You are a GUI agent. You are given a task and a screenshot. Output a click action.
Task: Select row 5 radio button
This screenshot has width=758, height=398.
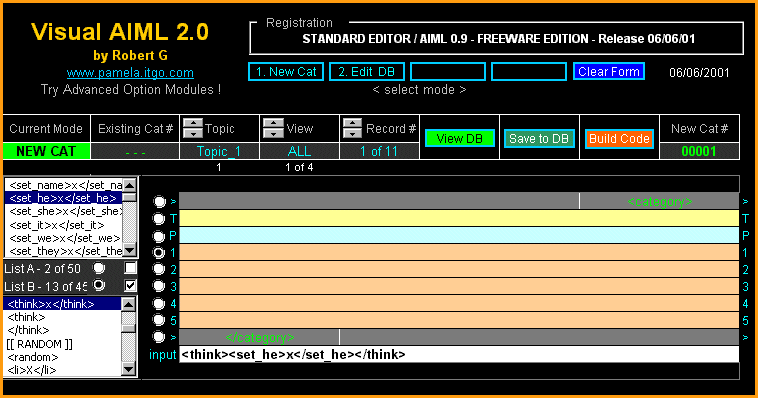159,320
